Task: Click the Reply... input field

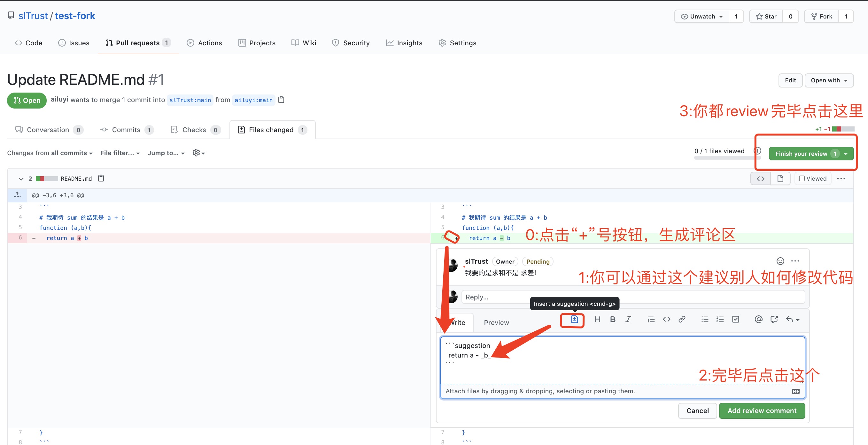Action: [632, 297]
